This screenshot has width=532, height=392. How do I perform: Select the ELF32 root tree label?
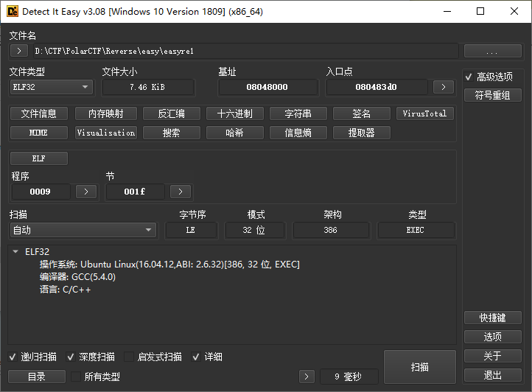pyautogui.click(x=38, y=251)
